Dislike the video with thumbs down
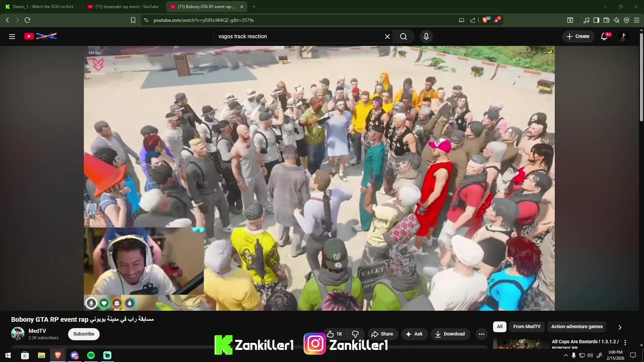The height and width of the screenshot is (362, 644). [355, 334]
